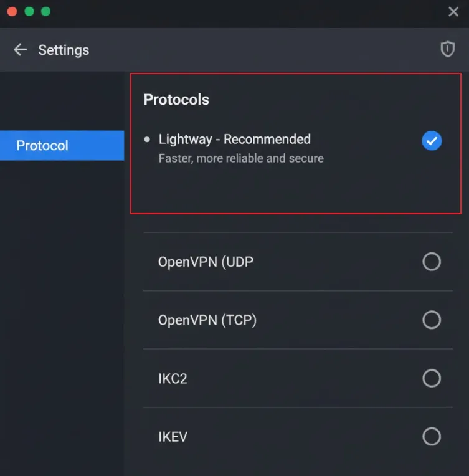469x476 pixels.
Task: Minimize the window with the yellow button
Action: click(x=29, y=12)
